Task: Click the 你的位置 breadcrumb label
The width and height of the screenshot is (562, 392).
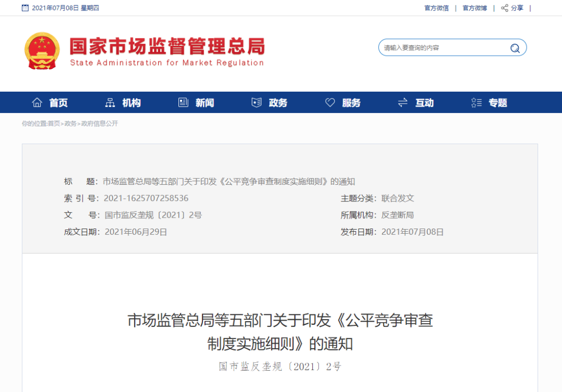Action: click(x=34, y=124)
